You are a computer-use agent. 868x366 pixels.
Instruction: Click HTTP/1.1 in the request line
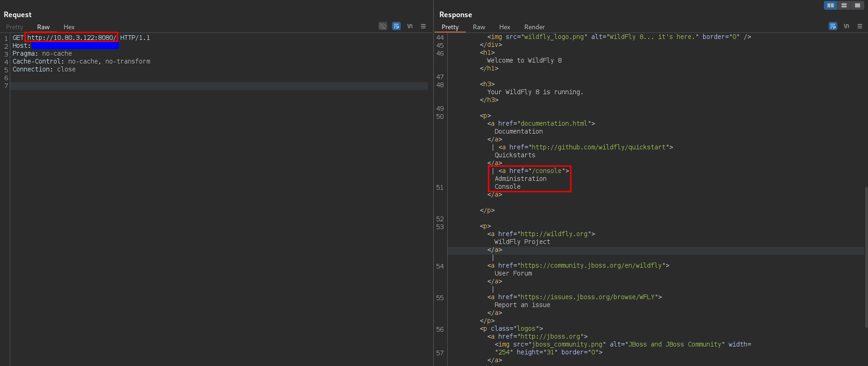(135, 38)
